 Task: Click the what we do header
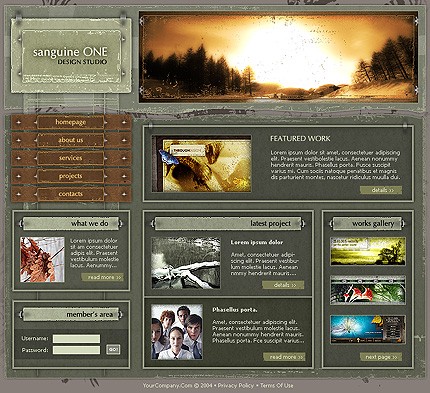(71, 223)
